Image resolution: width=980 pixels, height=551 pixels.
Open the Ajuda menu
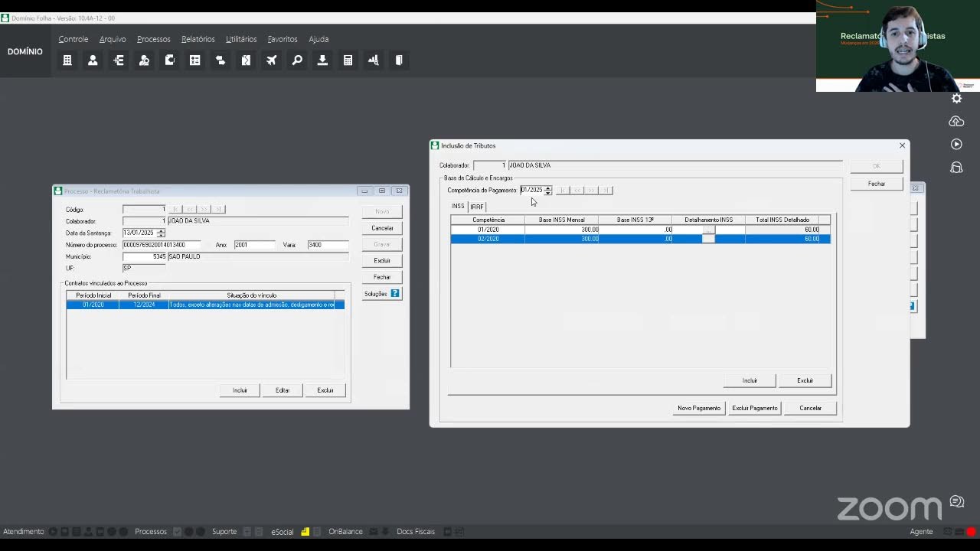[x=318, y=39]
